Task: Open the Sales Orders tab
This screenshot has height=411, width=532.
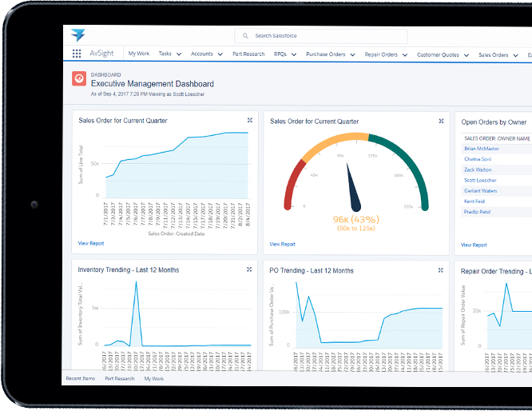Action: click(x=494, y=55)
